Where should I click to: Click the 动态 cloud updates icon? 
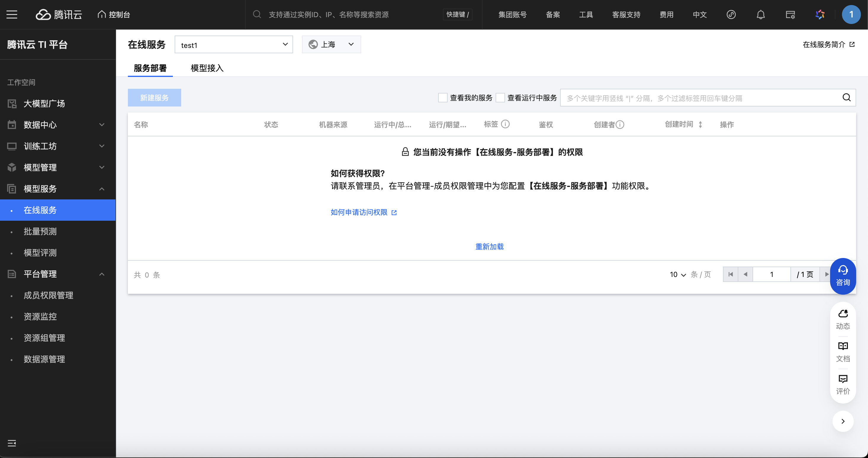[x=843, y=319]
